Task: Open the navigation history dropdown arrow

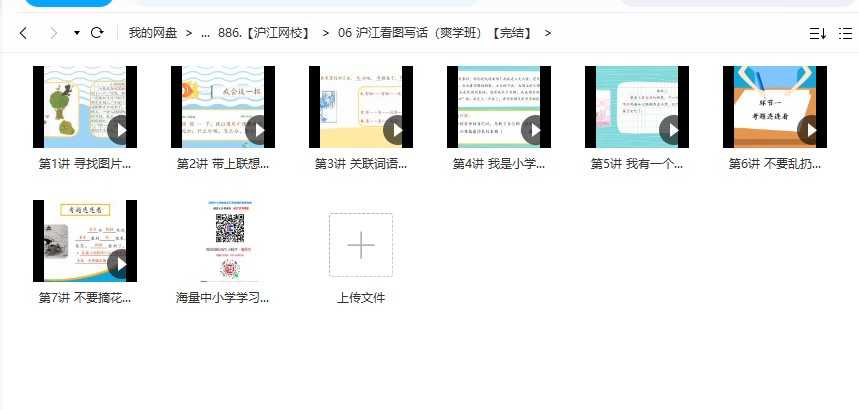Action: click(77, 33)
